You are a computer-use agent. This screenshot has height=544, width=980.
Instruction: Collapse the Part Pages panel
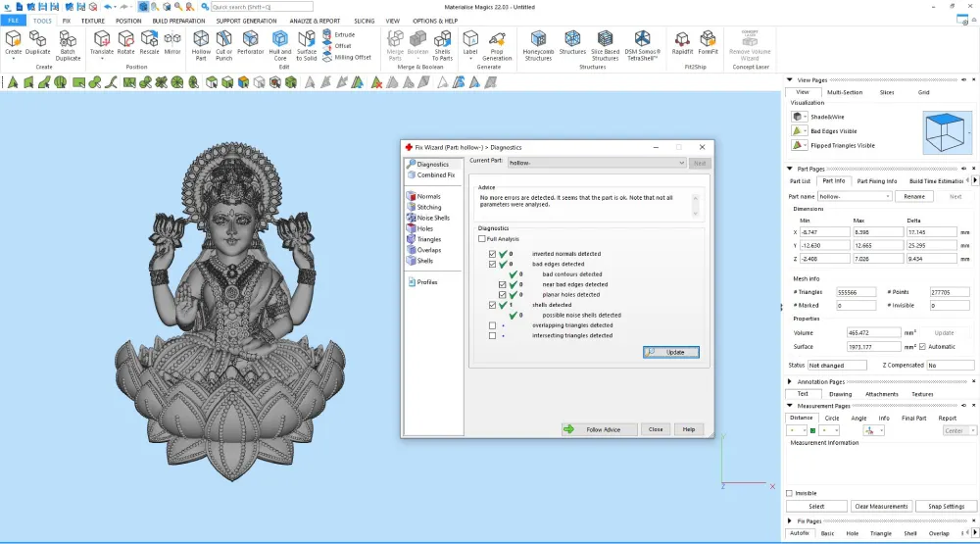point(789,169)
